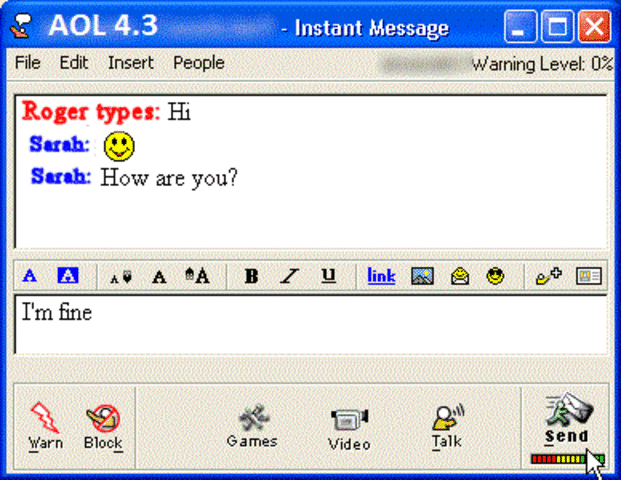Viewport: 621px width, 480px height.
Task: Insert a picture into the message
Action: click(x=422, y=276)
